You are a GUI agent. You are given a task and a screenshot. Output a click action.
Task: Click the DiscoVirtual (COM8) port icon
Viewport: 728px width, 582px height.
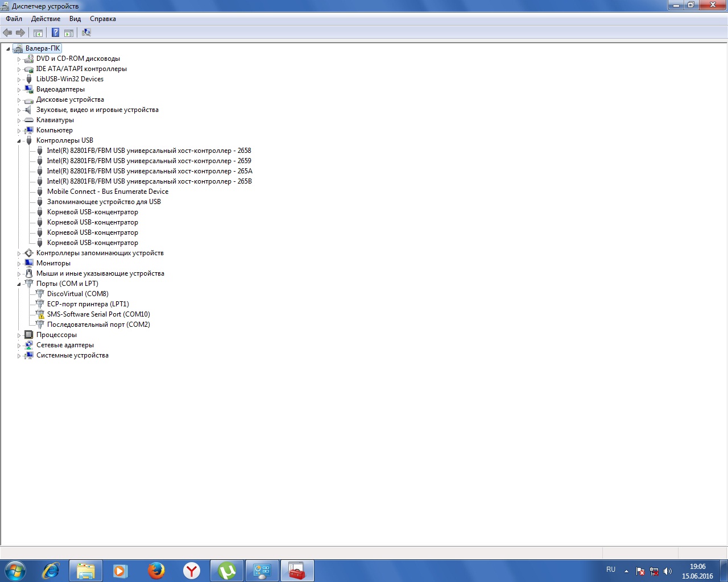[x=40, y=294]
